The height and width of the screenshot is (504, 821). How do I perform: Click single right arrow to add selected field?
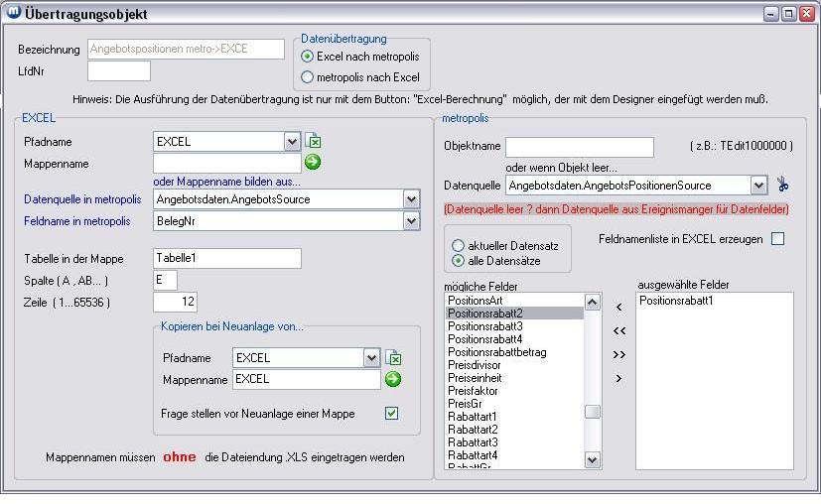[618, 378]
